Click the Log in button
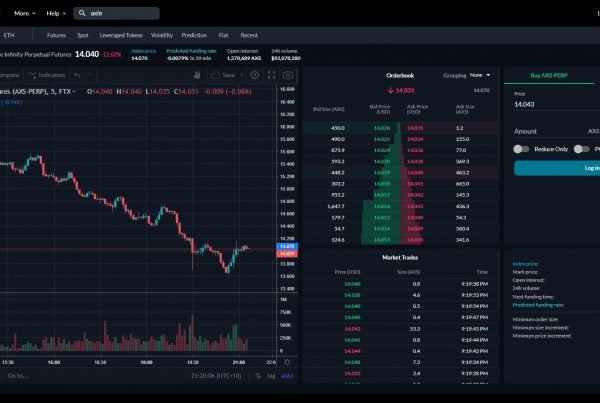This screenshot has height=403, width=600. 557,168
